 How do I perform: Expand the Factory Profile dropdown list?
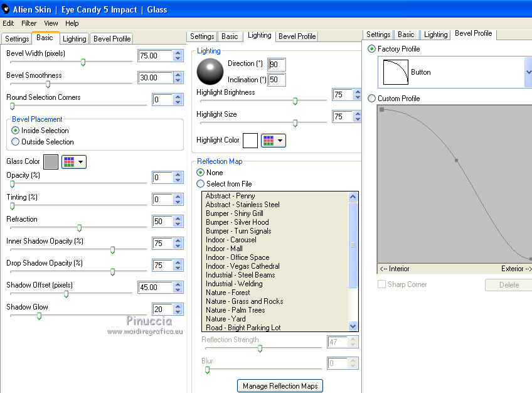pyautogui.click(x=528, y=72)
